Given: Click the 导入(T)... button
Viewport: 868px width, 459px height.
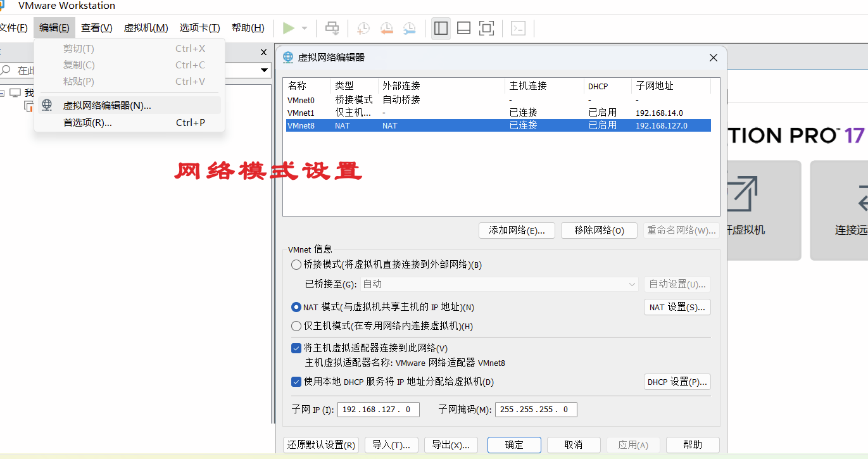Looking at the screenshot, I should pyautogui.click(x=391, y=445).
